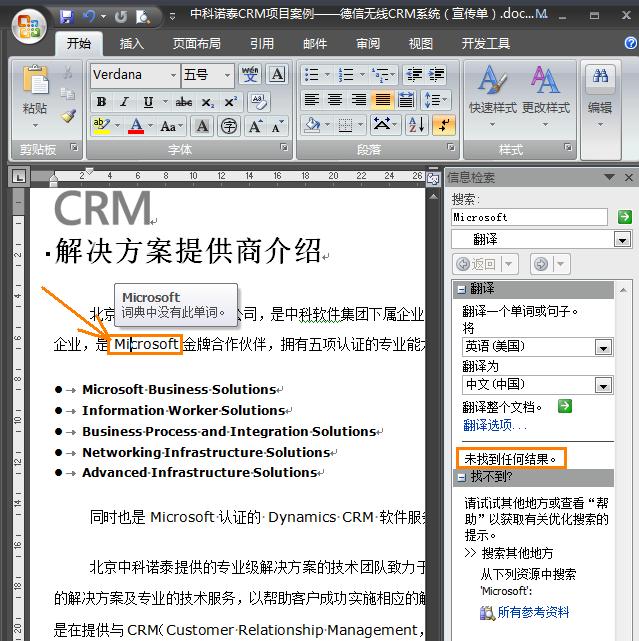
Task: Open the 翻译 service dropdown
Action: tap(623, 240)
